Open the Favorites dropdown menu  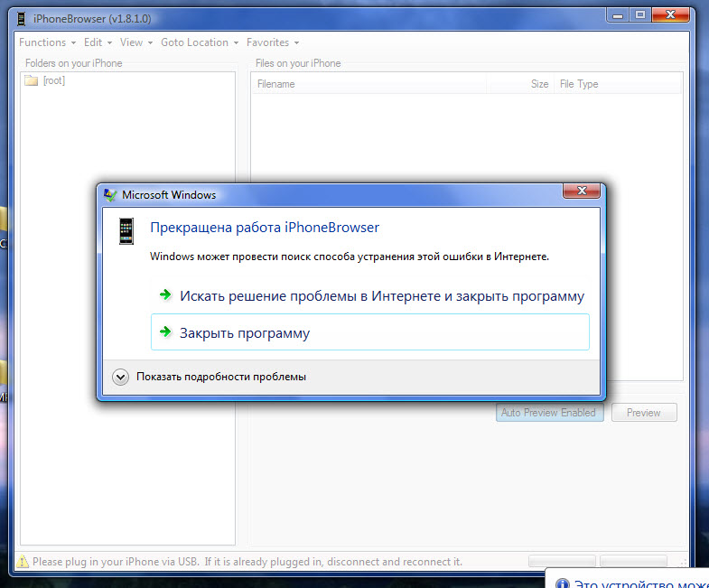tap(272, 42)
